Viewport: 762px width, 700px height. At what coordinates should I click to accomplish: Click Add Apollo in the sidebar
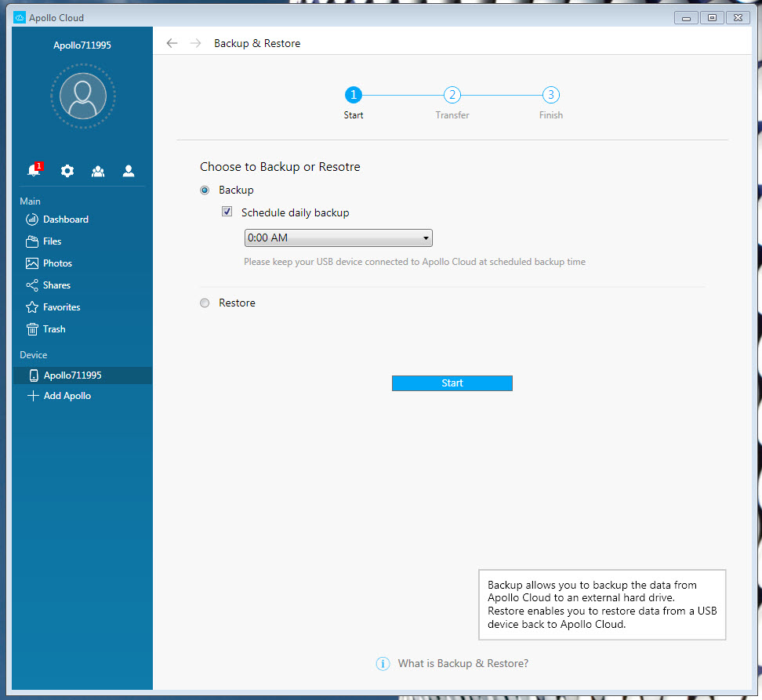[67, 396]
